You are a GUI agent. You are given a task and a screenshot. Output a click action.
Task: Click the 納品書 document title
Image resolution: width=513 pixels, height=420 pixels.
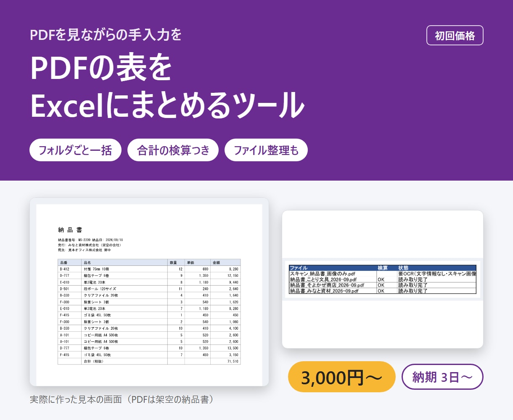tap(70, 230)
